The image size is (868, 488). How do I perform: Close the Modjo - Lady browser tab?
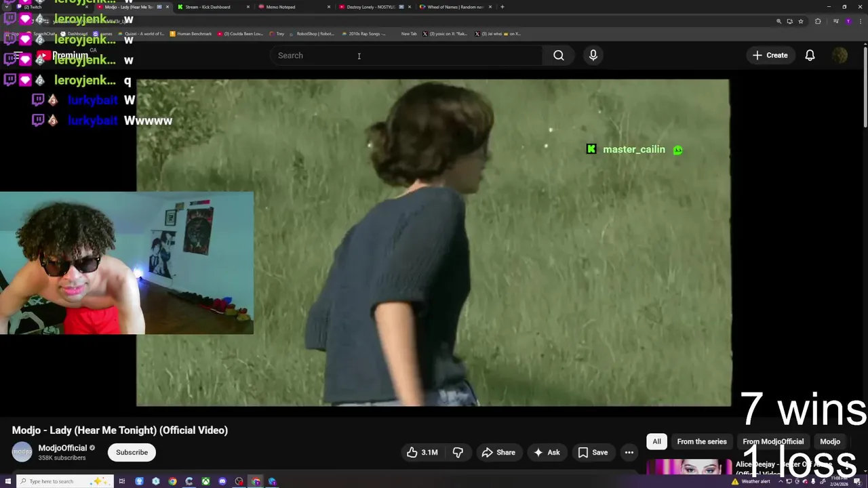(x=167, y=7)
